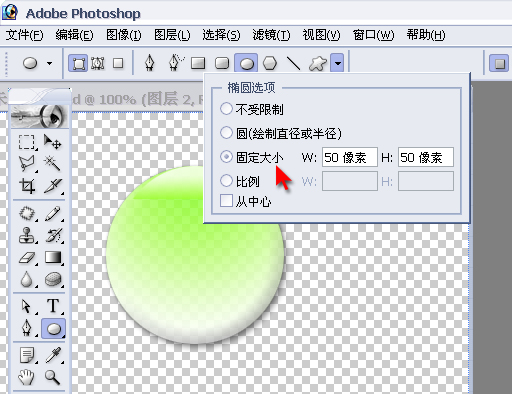Select the Zoom magnifier tool
The width and height of the screenshot is (512, 394).
[53, 377]
